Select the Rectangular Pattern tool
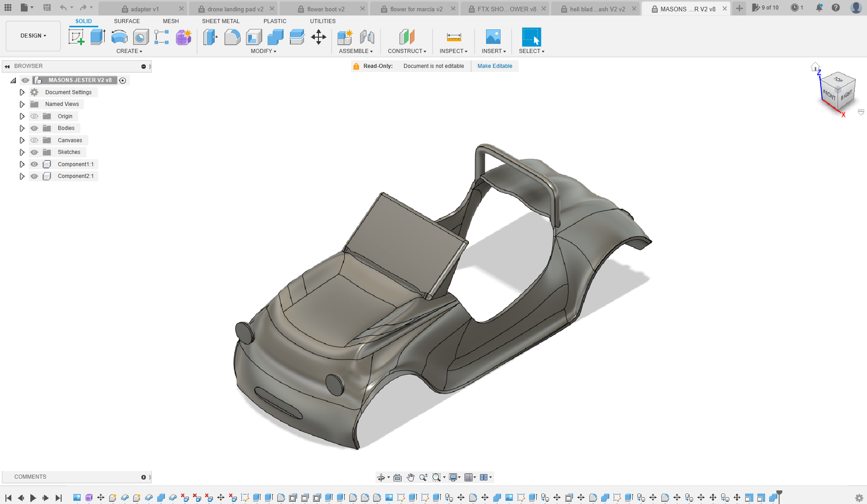Screen dimensions: 867x504 162,37
